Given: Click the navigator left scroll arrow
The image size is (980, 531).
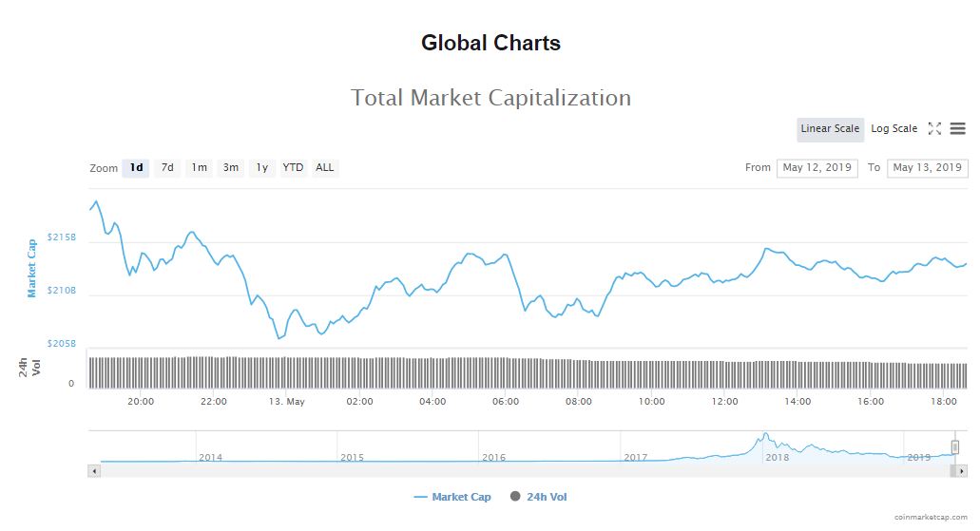Looking at the screenshot, I should point(94,471).
